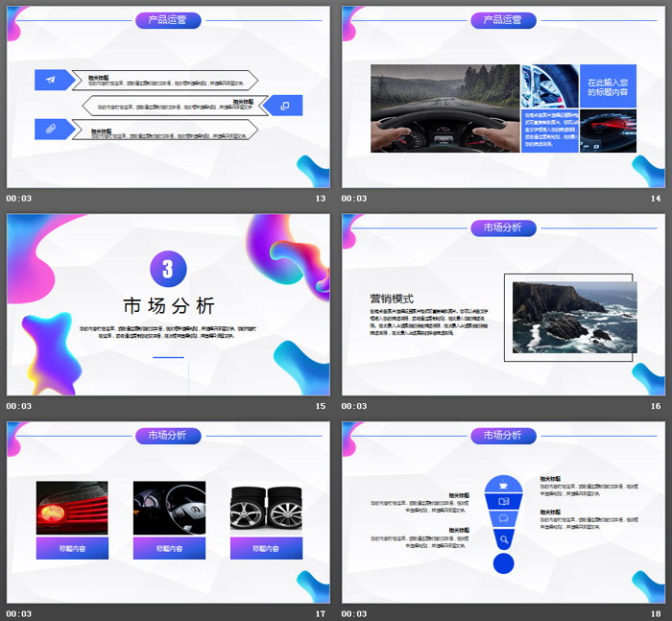This screenshot has width=672, height=621.
Task: Click the slide number 18 label
Action: [656, 613]
